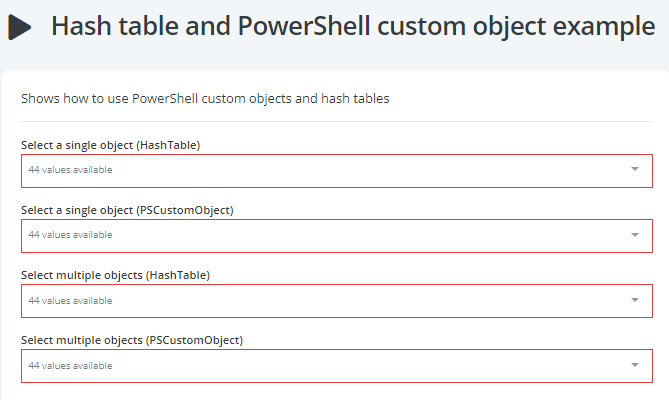Click '44 values available' under multiple HashTable
The image size is (669, 400).
tap(70, 301)
